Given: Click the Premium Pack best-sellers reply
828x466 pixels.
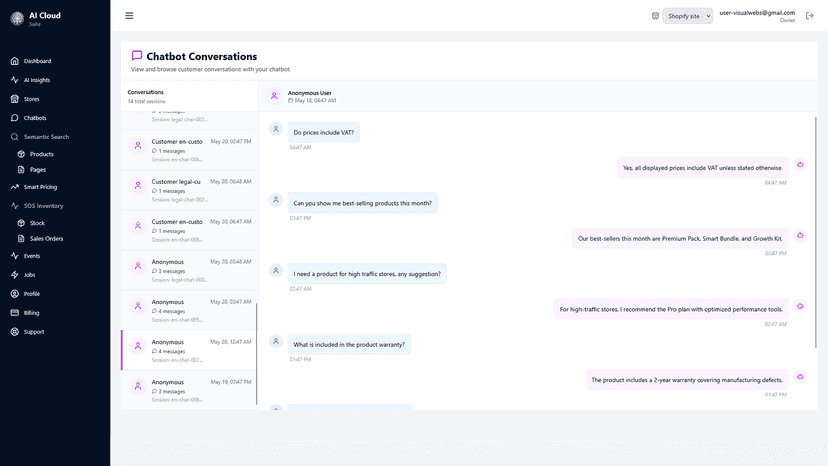Looking at the screenshot, I should tap(680, 239).
